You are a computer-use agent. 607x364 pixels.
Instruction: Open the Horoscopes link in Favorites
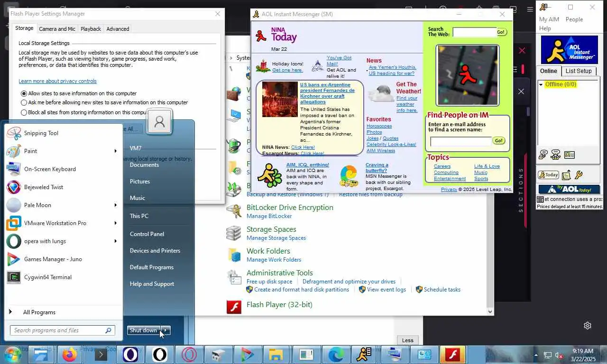[x=379, y=126]
